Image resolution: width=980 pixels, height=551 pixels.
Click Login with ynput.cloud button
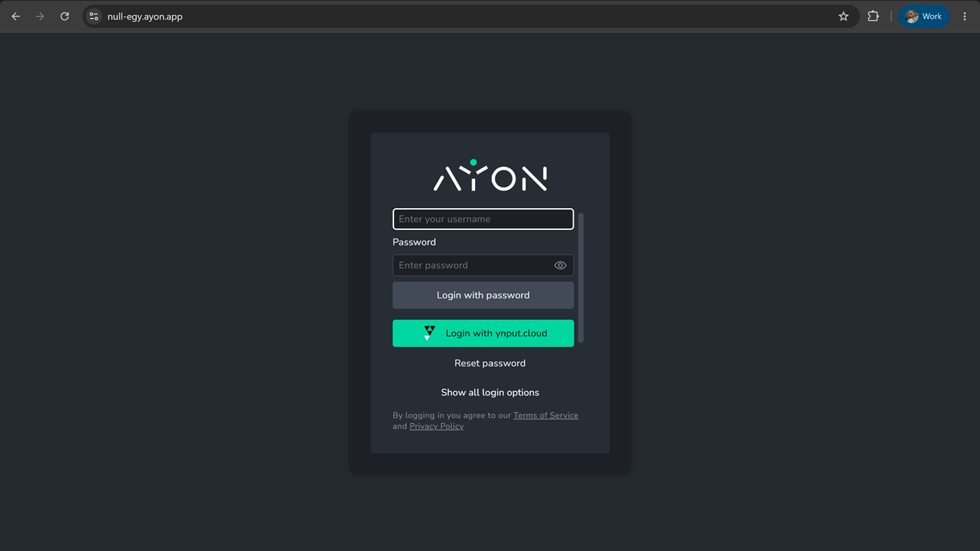[483, 333]
